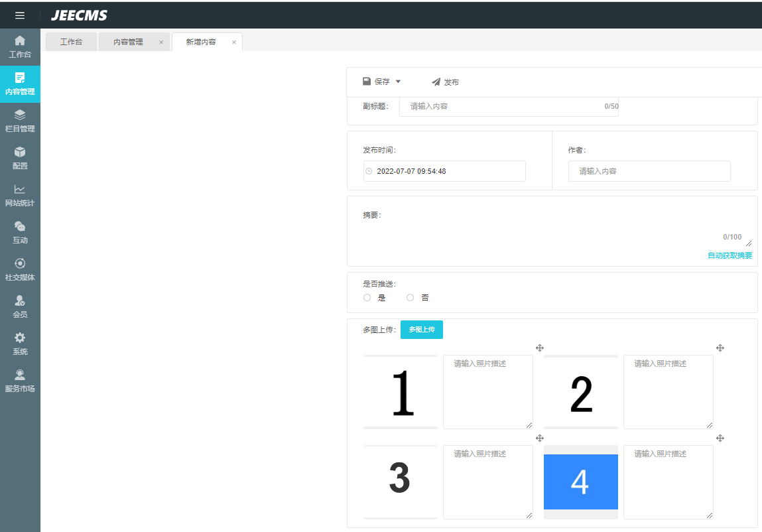
Task: Open 服务市场 in the sidebar
Action: (20, 381)
